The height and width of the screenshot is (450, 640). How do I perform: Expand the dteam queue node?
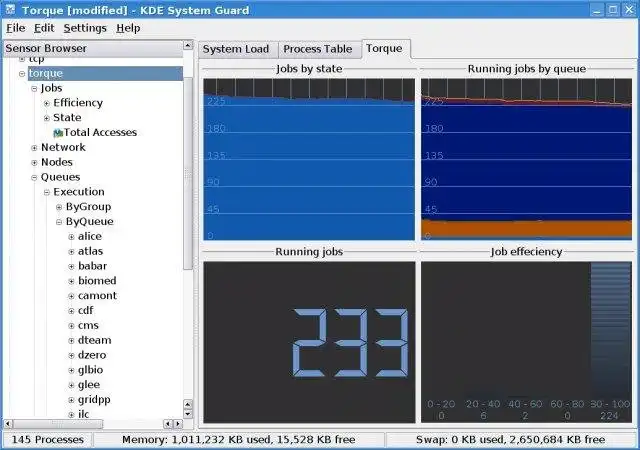click(x=71, y=341)
